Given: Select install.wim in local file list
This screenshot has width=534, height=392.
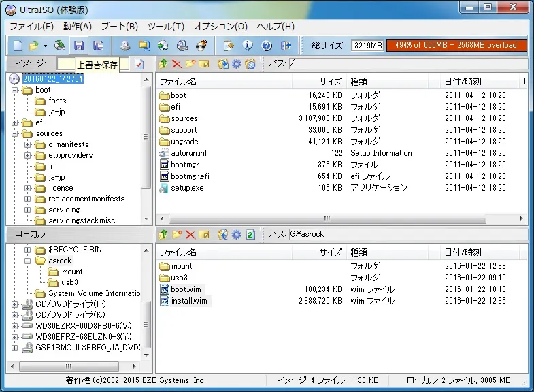Looking at the screenshot, I should tap(189, 301).
